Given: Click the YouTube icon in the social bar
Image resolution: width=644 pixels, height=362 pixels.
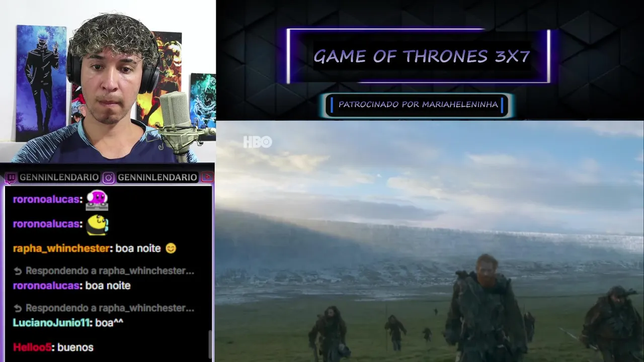Looking at the screenshot, I should [207, 177].
